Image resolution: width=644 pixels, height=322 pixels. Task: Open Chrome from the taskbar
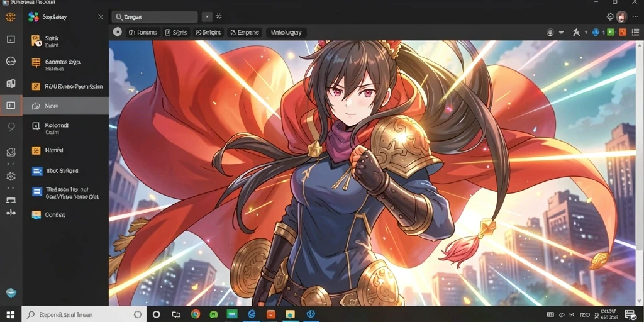click(195, 314)
